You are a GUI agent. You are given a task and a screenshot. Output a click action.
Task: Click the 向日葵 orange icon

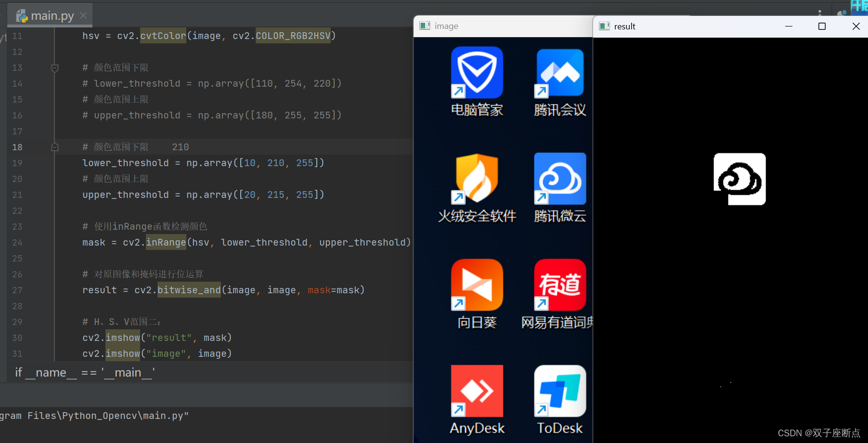click(x=477, y=285)
